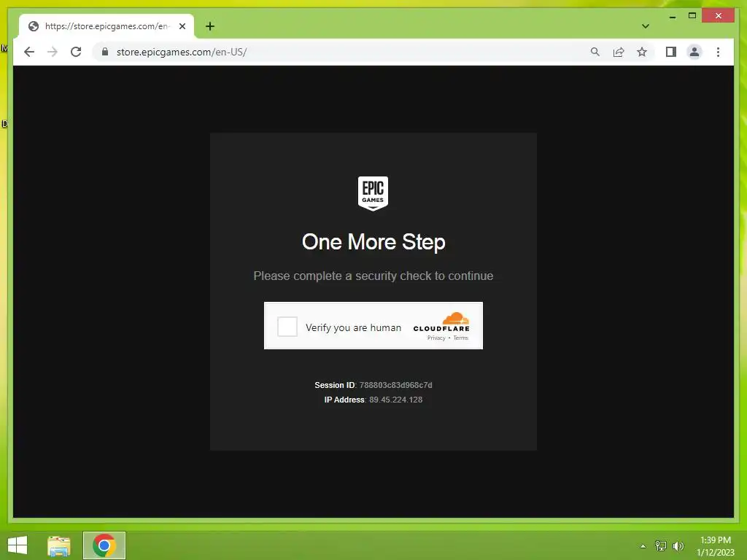
Task: Open Chrome profile menu
Action: [694, 52]
